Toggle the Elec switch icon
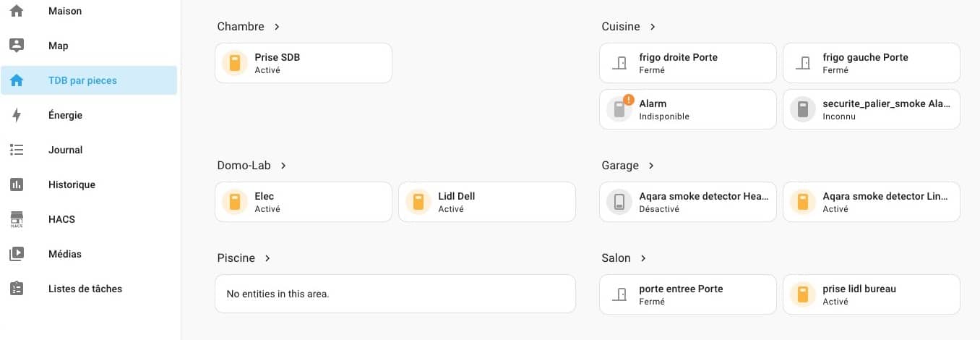980x340 pixels. 234,202
